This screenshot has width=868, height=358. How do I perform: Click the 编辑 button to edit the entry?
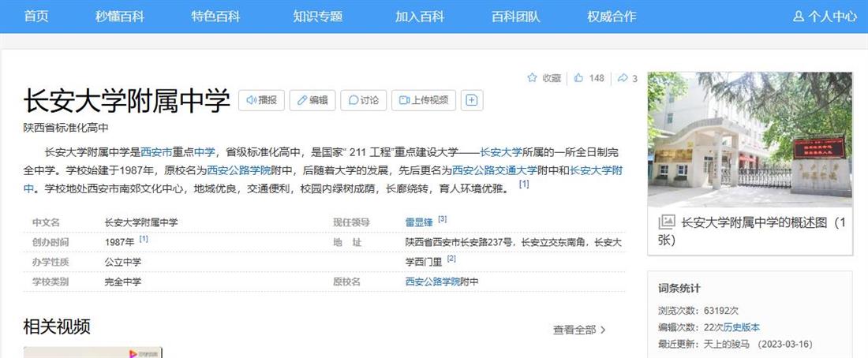click(312, 100)
